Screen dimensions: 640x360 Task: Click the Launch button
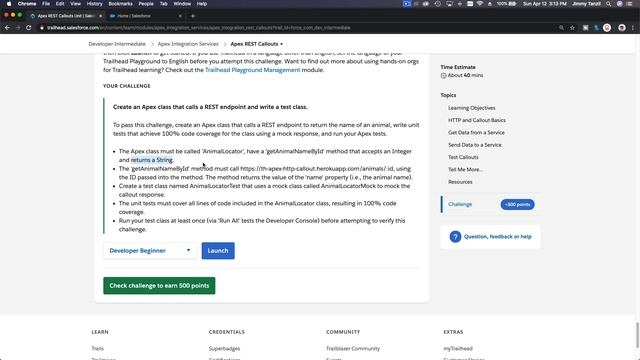[x=218, y=251]
